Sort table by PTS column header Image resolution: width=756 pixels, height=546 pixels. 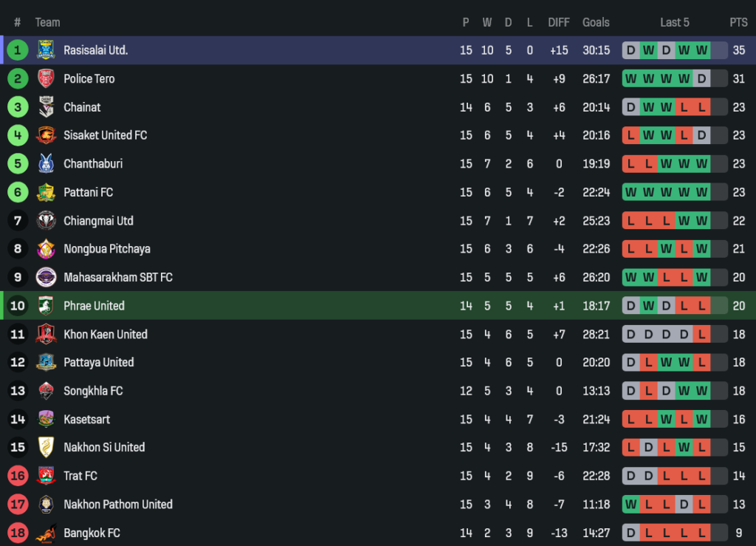click(x=738, y=22)
